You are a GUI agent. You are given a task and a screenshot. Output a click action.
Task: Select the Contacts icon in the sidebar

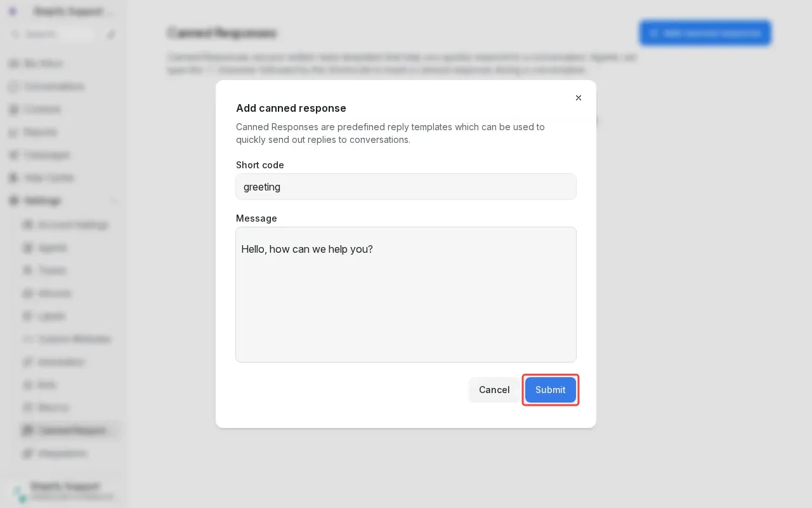pyautogui.click(x=14, y=109)
